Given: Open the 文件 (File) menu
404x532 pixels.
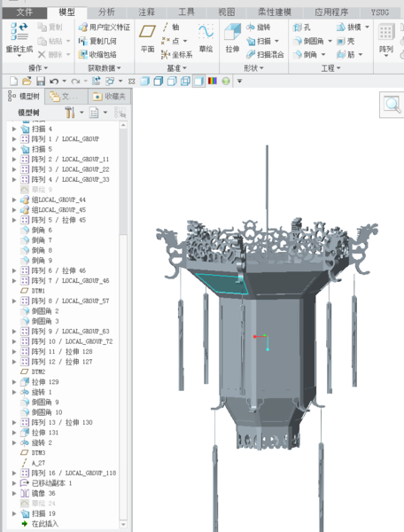Looking at the screenshot, I should tap(25, 12).
